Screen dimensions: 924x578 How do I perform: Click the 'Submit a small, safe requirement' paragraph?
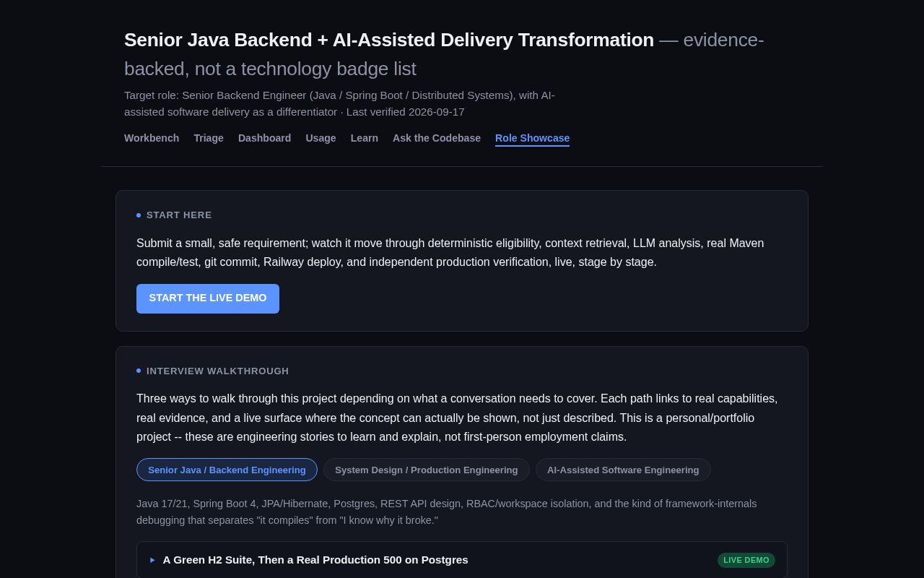450,253
